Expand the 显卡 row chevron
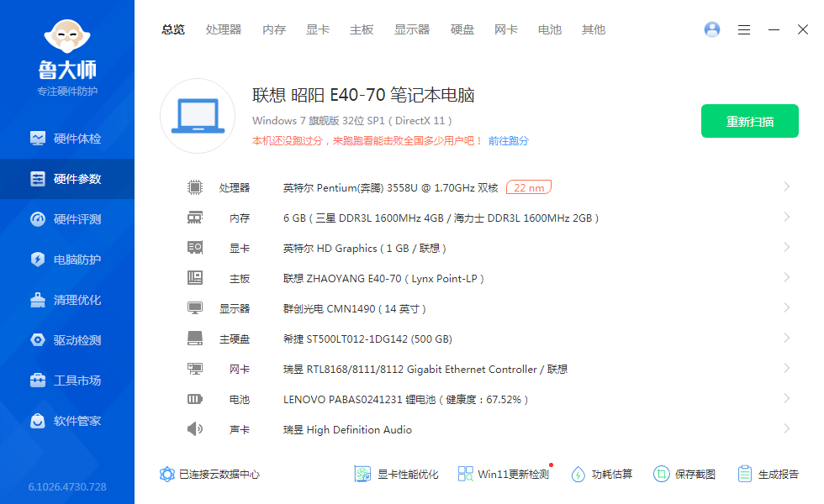 (787, 247)
